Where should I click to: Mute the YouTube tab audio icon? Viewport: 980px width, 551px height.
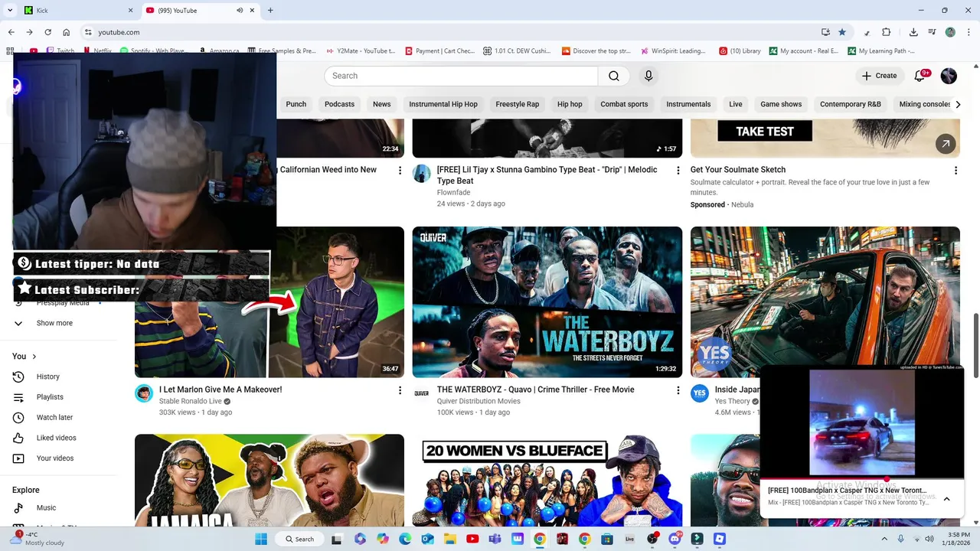(x=240, y=11)
